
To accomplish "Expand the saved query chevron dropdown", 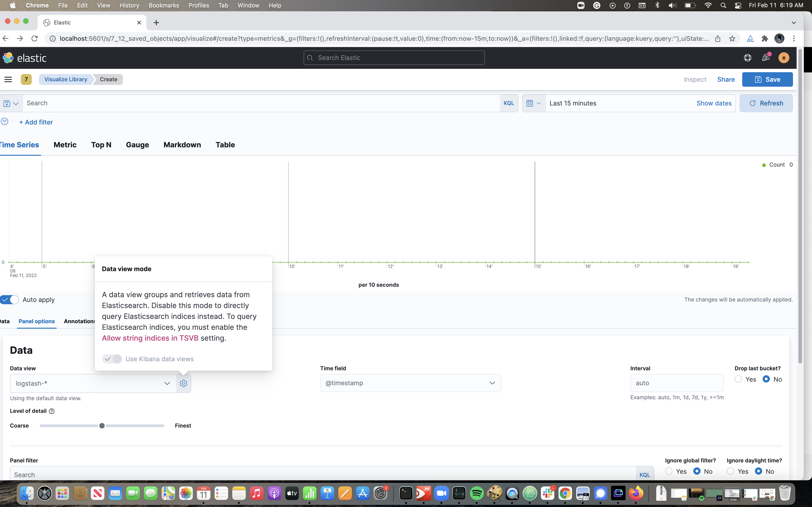I will click(x=15, y=103).
